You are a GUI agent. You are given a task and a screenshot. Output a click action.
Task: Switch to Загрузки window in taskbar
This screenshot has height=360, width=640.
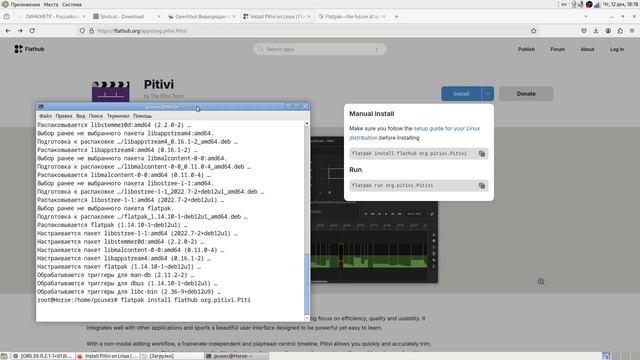tap(171, 356)
